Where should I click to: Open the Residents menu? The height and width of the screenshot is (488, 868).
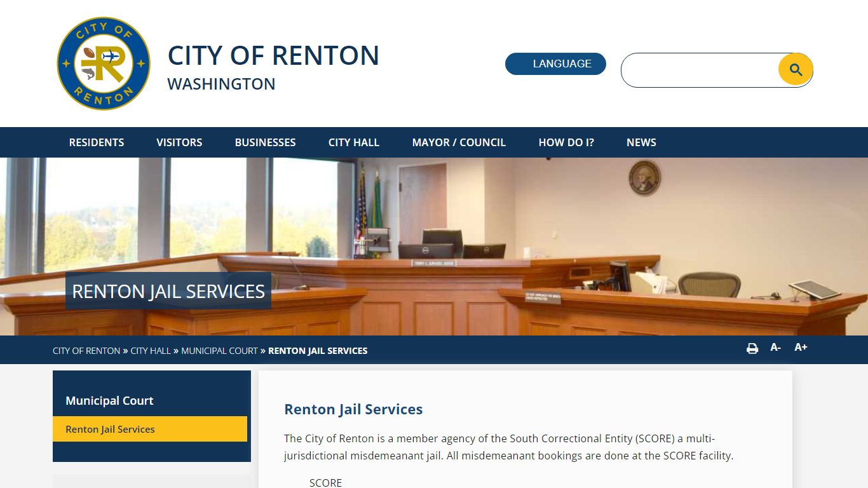tap(97, 142)
